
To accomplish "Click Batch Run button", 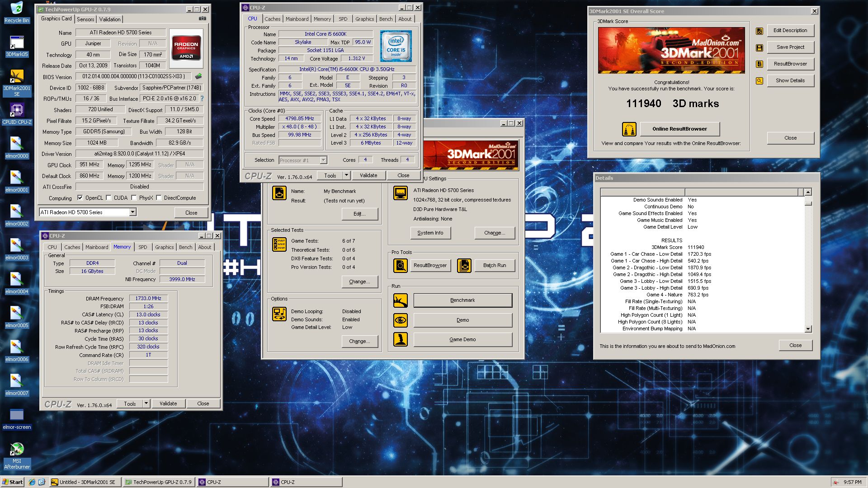I will pyautogui.click(x=495, y=266).
